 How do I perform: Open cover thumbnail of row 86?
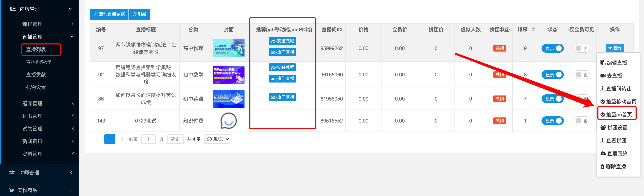(229, 99)
